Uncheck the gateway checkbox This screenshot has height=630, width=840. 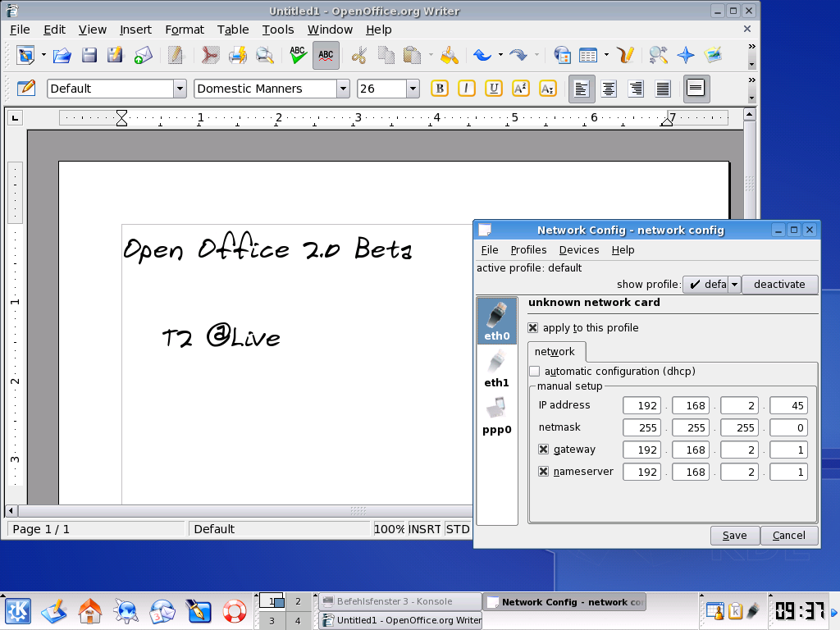coord(543,450)
